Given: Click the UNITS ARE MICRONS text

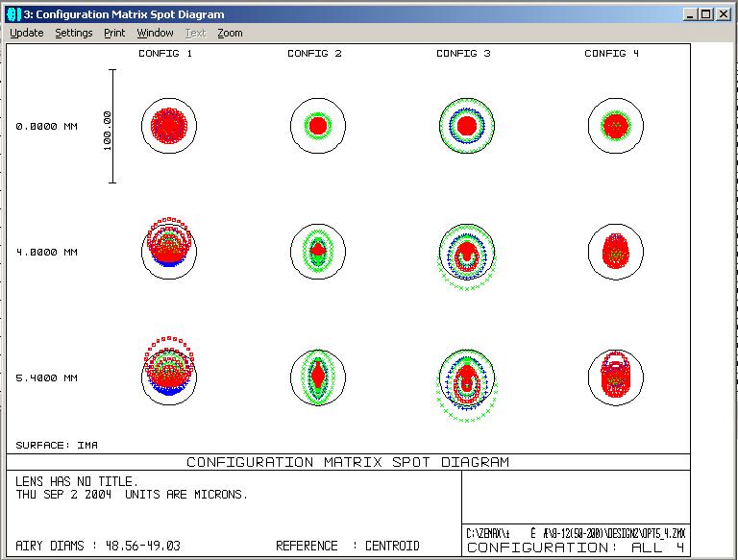Looking at the screenshot, I should pos(186,495).
